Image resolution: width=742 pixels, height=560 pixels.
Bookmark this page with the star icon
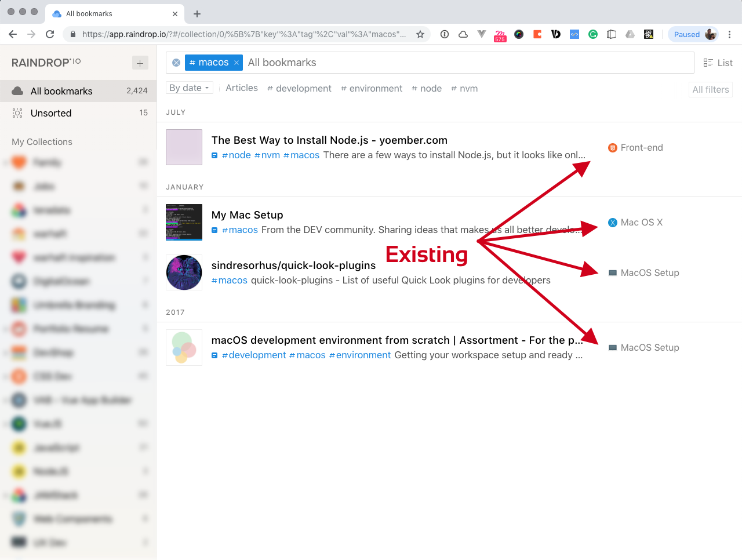click(x=420, y=34)
